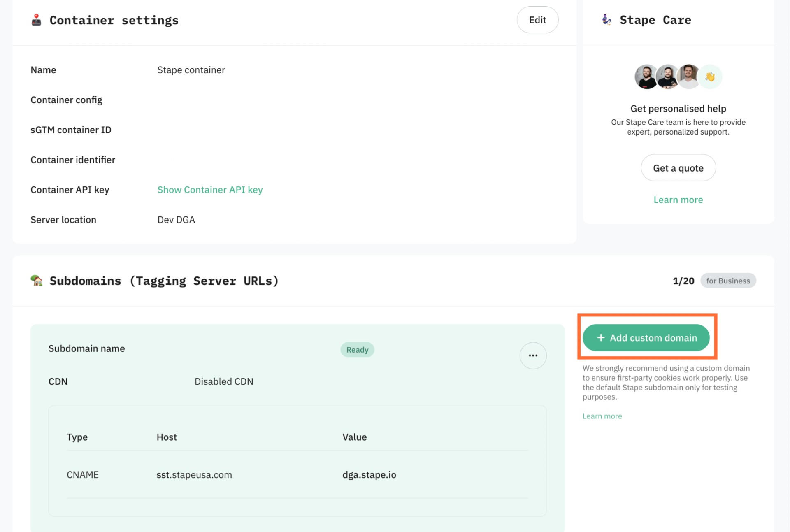The image size is (790, 532).
Task: Click the Type column header
Action: point(77,437)
